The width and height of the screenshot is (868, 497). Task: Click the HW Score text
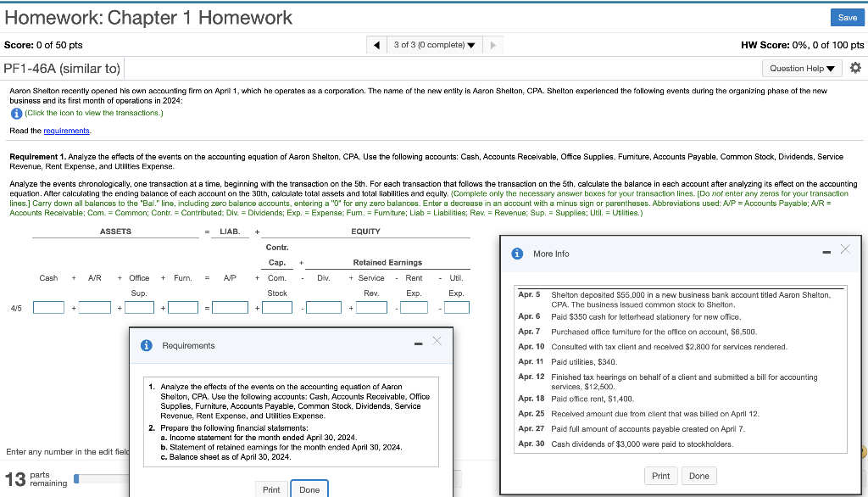[802, 45]
